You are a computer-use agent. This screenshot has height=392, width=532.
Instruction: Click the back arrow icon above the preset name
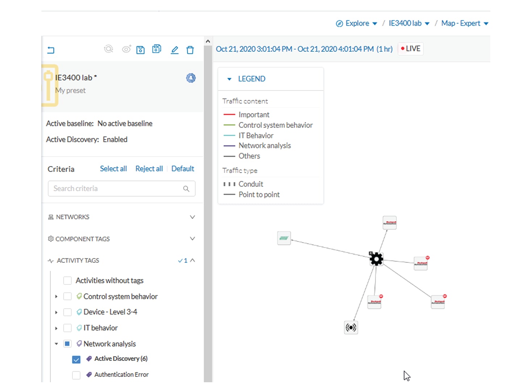[x=51, y=50]
